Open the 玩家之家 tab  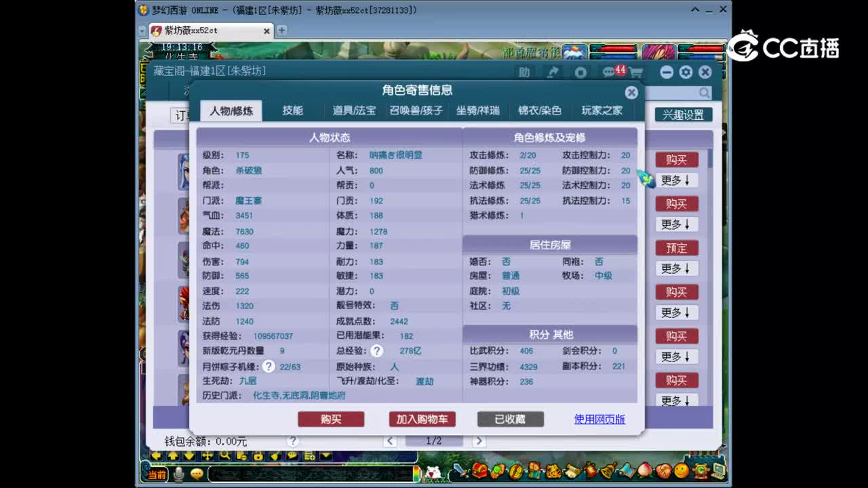(x=602, y=110)
